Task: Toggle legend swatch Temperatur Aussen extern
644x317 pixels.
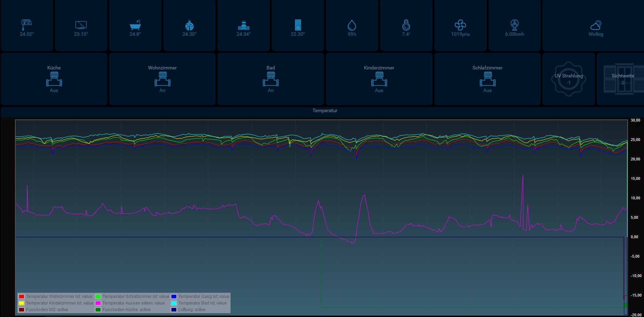Action: point(98,303)
